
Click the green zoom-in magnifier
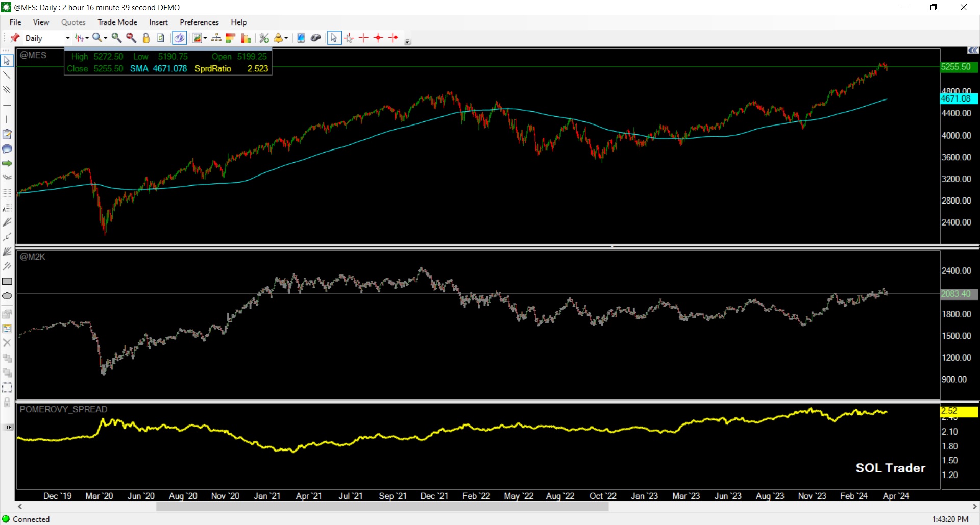click(x=116, y=38)
